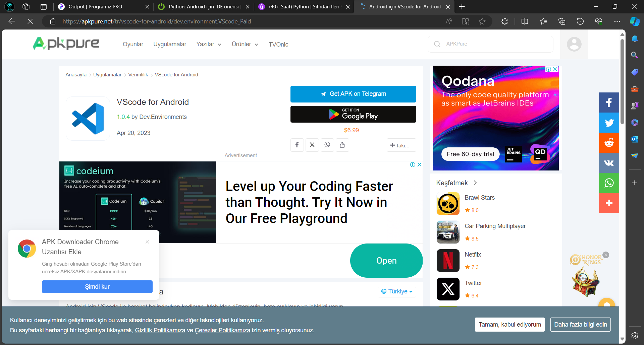Open the user account avatar icon

point(574,44)
